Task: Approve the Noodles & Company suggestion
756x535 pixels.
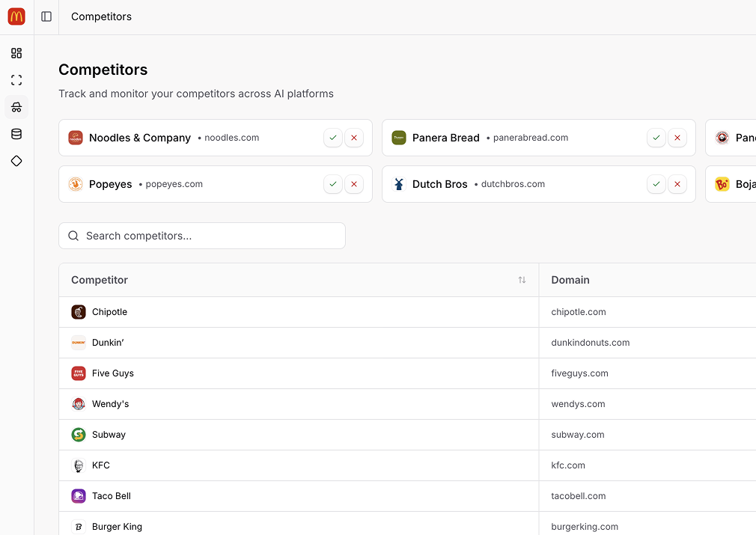Action: (333, 138)
